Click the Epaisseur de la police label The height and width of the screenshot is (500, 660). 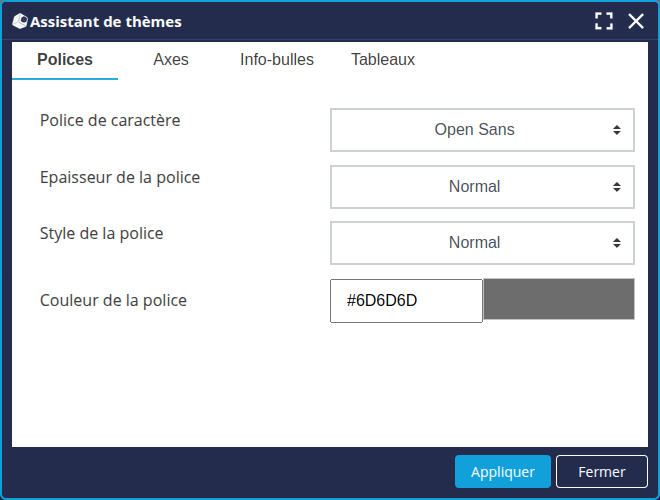(120, 178)
